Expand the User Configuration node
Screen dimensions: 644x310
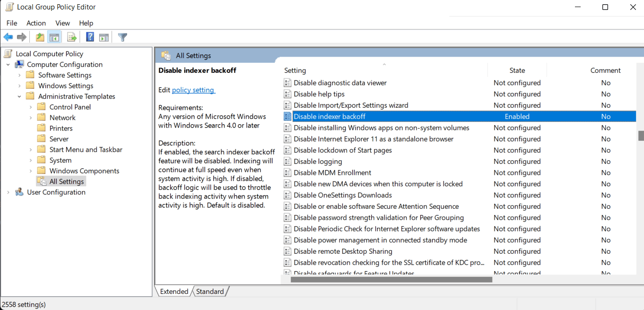[x=8, y=192]
